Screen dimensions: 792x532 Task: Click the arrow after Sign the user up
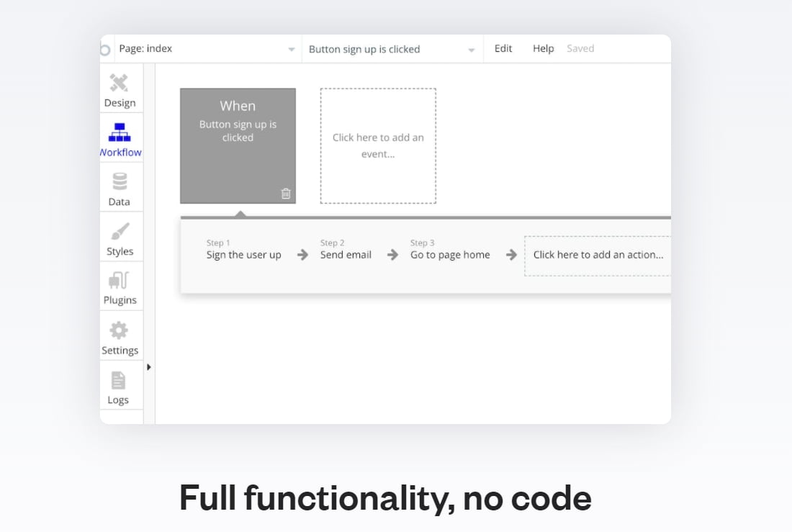pos(302,255)
